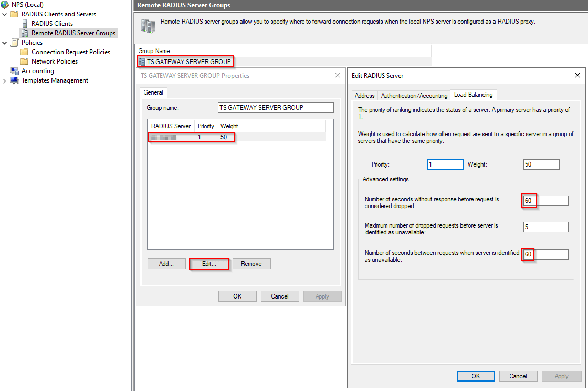Click the Policies scroll icon
Image resolution: width=588 pixels, height=391 pixels.
pyautogui.click(x=15, y=43)
